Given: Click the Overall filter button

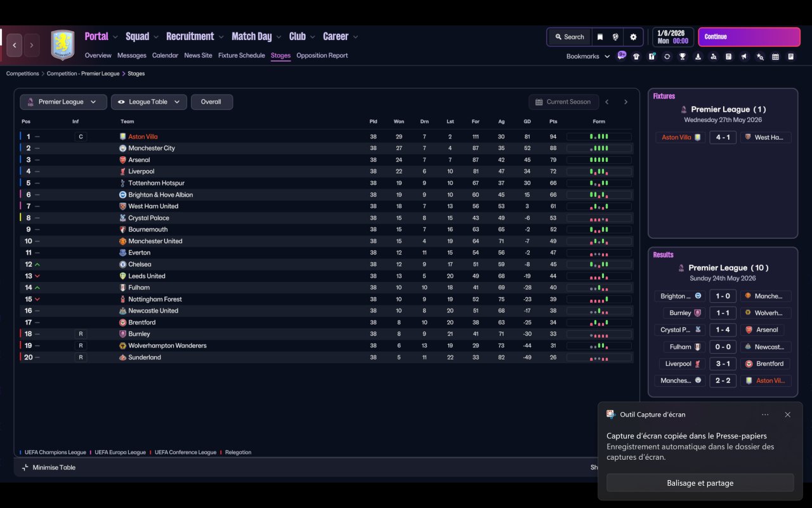Looking at the screenshot, I should (x=212, y=102).
